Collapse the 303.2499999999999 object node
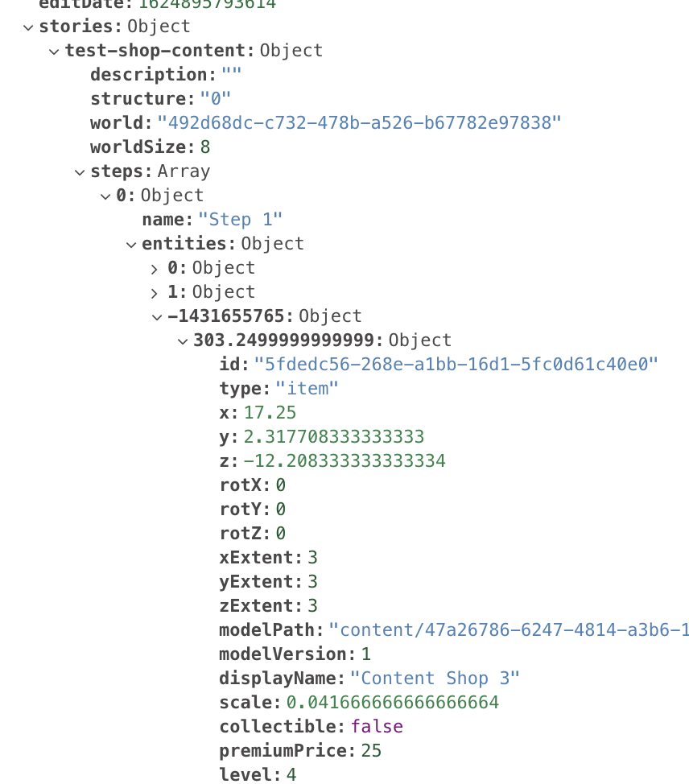 183,340
